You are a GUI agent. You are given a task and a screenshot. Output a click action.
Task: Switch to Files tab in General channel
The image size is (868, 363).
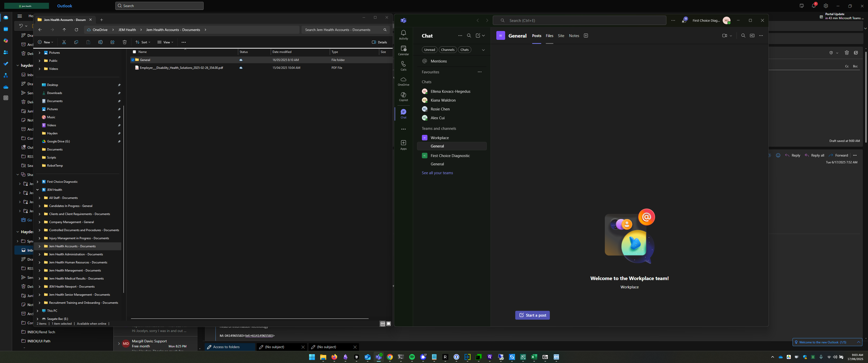coord(549,36)
